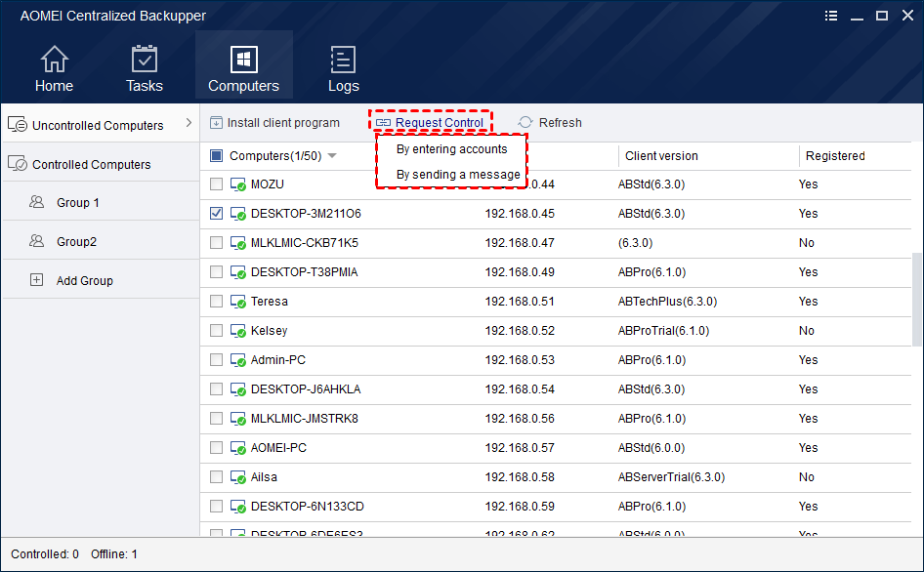Refresh the computers list
This screenshot has height=572, width=924.
click(549, 123)
